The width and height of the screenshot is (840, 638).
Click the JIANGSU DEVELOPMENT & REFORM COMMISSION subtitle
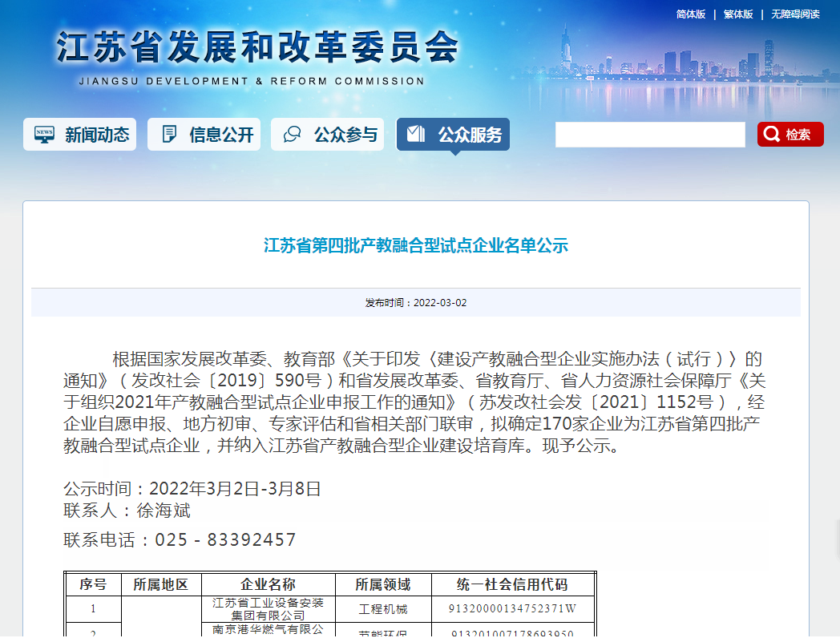coord(252,81)
